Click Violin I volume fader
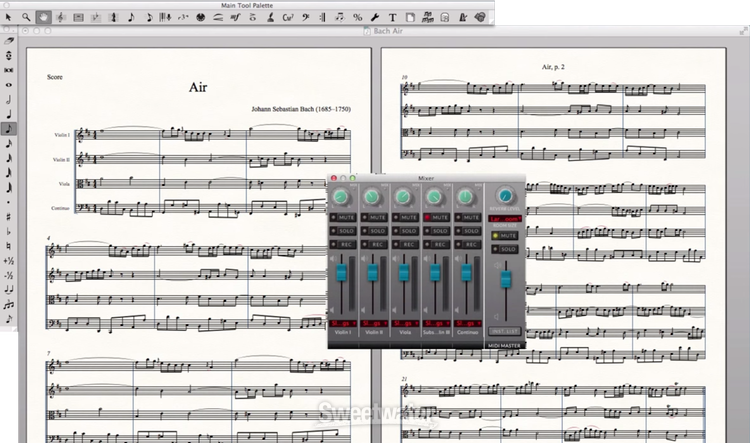 pos(342,272)
